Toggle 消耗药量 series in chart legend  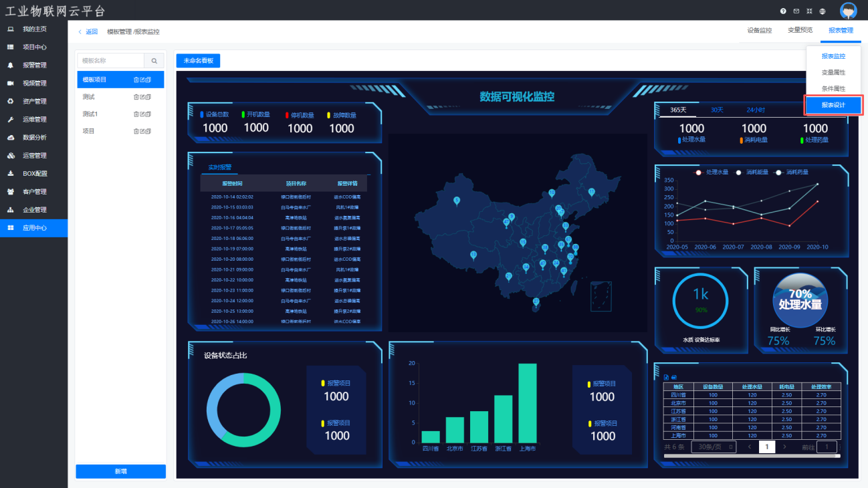click(792, 172)
